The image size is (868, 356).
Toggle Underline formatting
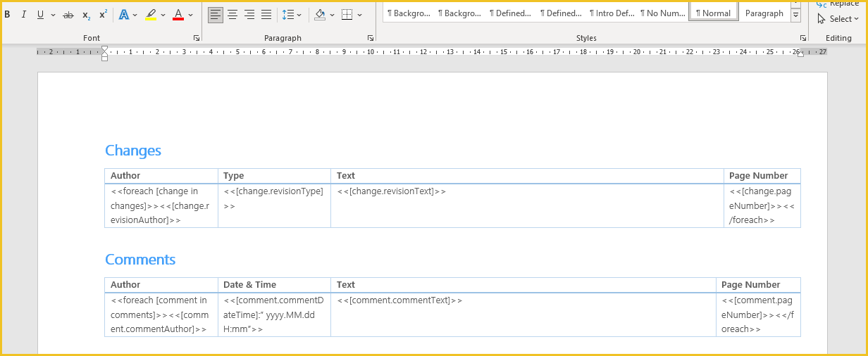pos(40,14)
